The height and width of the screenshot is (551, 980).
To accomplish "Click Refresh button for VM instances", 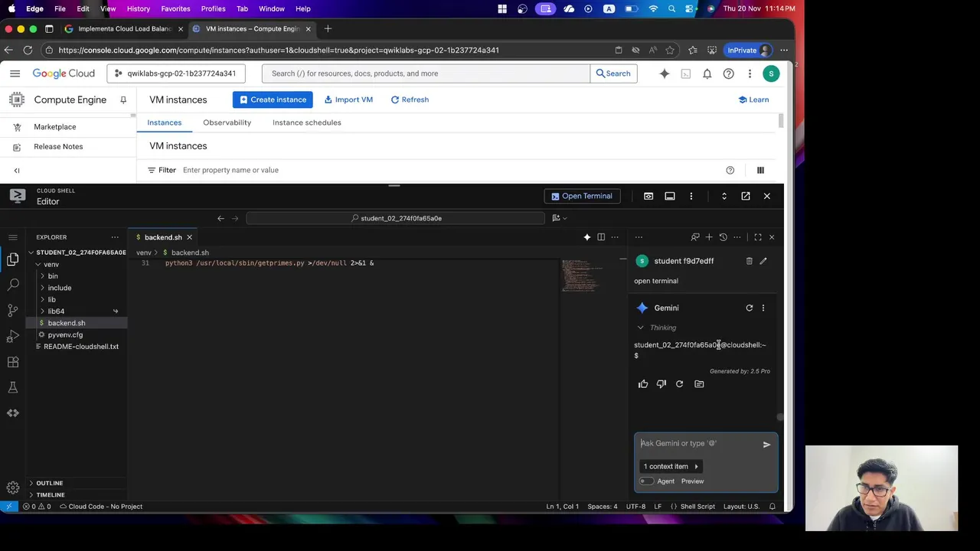I will (x=410, y=99).
